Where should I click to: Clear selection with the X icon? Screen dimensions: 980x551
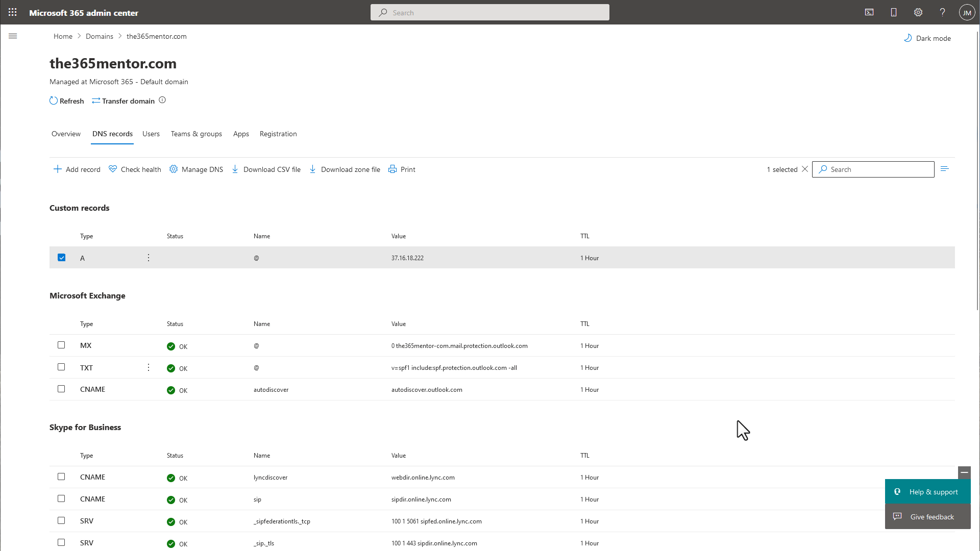click(805, 169)
